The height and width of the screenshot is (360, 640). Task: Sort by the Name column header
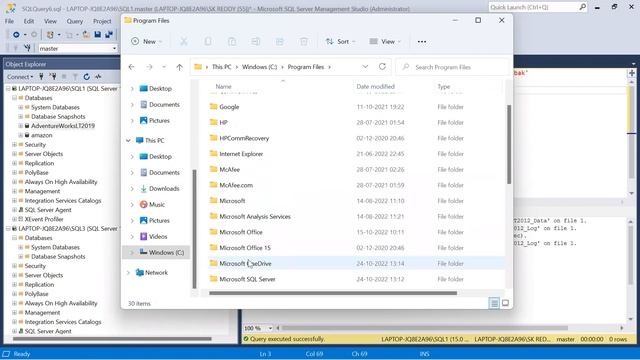click(223, 87)
